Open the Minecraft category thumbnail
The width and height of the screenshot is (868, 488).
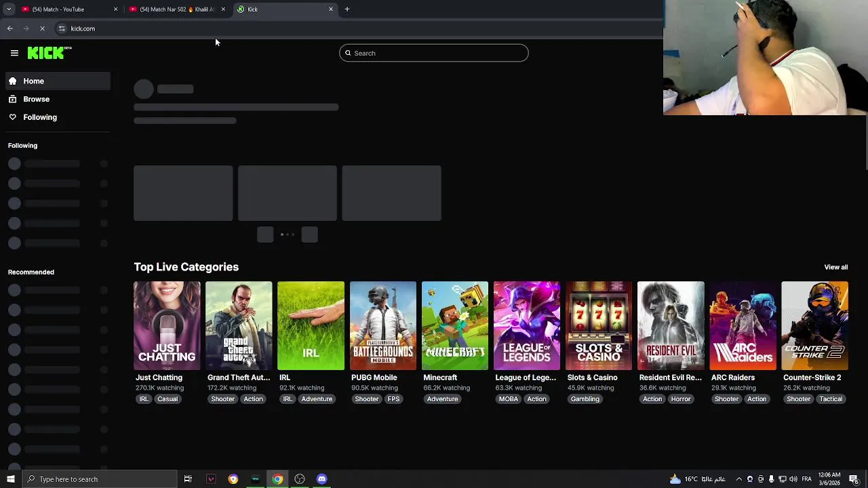click(x=455, y=325)
